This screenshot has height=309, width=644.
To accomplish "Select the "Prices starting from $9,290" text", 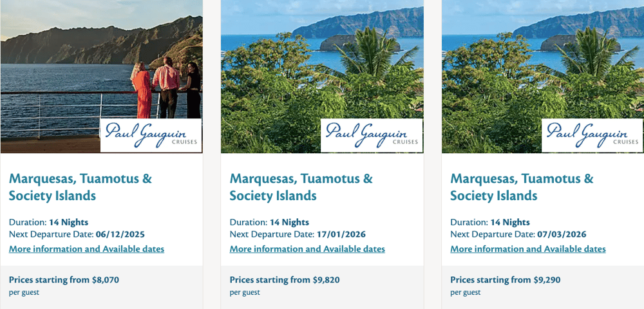I will 506,280.
